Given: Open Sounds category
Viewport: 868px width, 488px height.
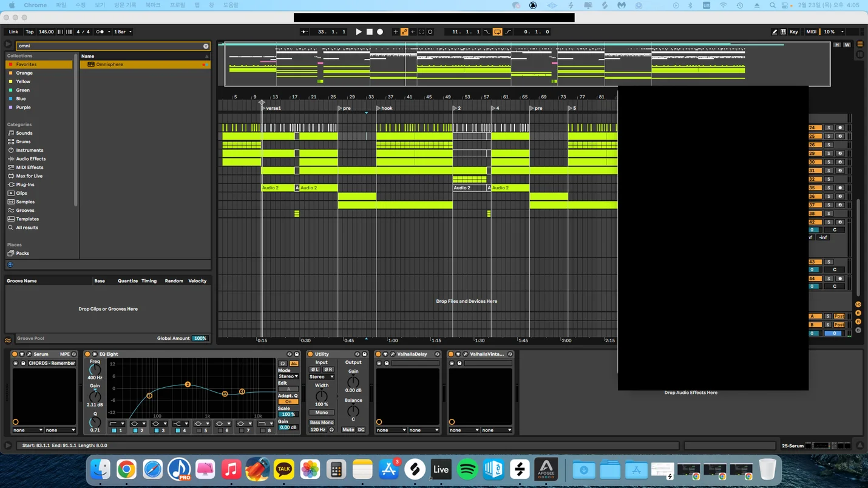Looking at the screenshot, I should tap(24, 133).
